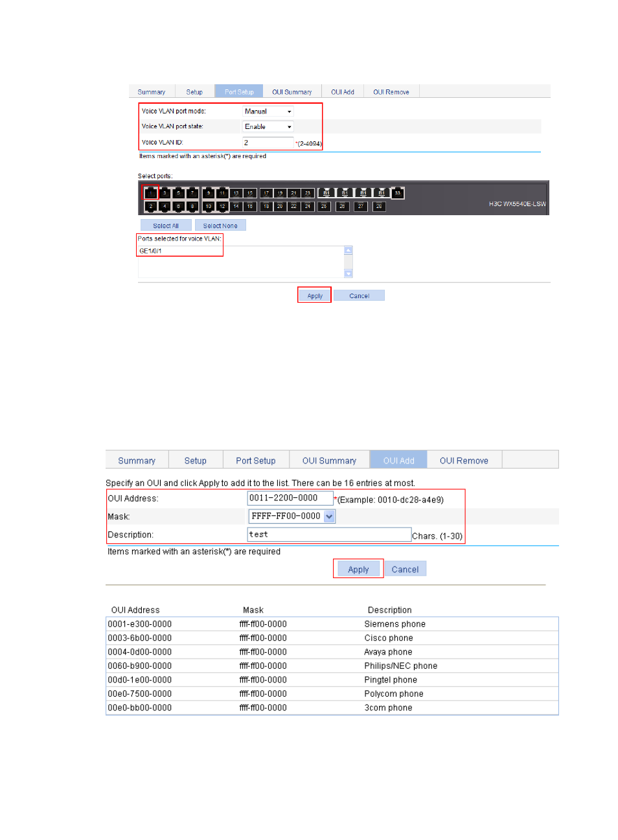Select port 13 on the device panel

[x=236, y=193]
